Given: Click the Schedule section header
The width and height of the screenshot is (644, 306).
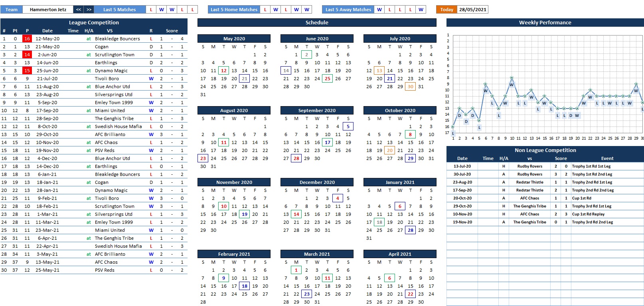Looking at the screenshot, I should click(x=317, y=23).
